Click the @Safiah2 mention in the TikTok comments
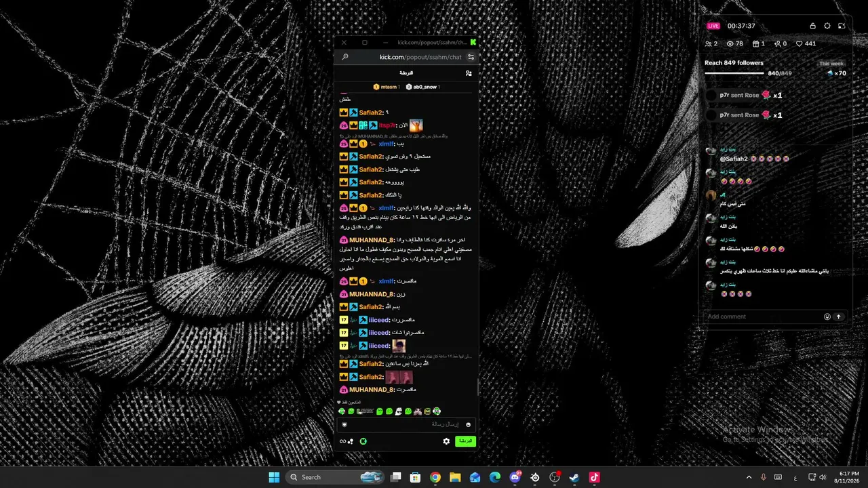The height and width of the screenshot is (488, 868). [x=734, y=159]
